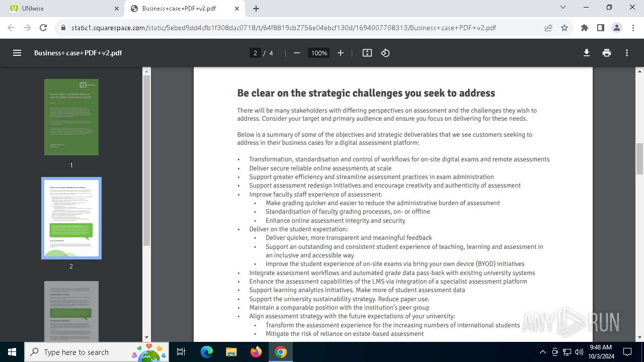Viewport: 644px width, 362px height.
Task: Open the volume control icon
Action: (579, 352)
